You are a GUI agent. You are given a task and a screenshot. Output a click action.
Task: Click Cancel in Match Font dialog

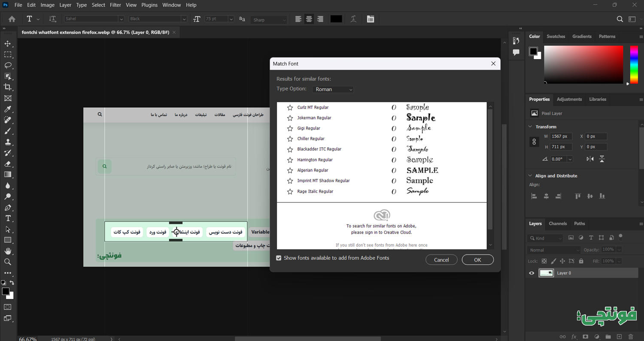click(441, 260)
